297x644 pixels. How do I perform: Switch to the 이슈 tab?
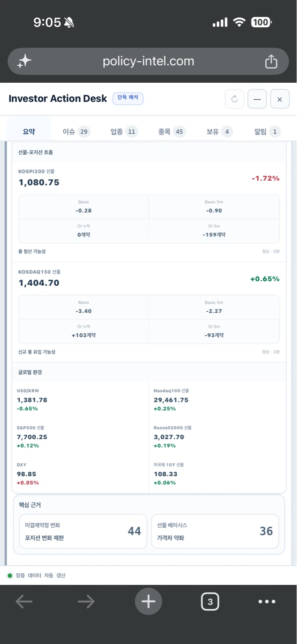[76, 131]
